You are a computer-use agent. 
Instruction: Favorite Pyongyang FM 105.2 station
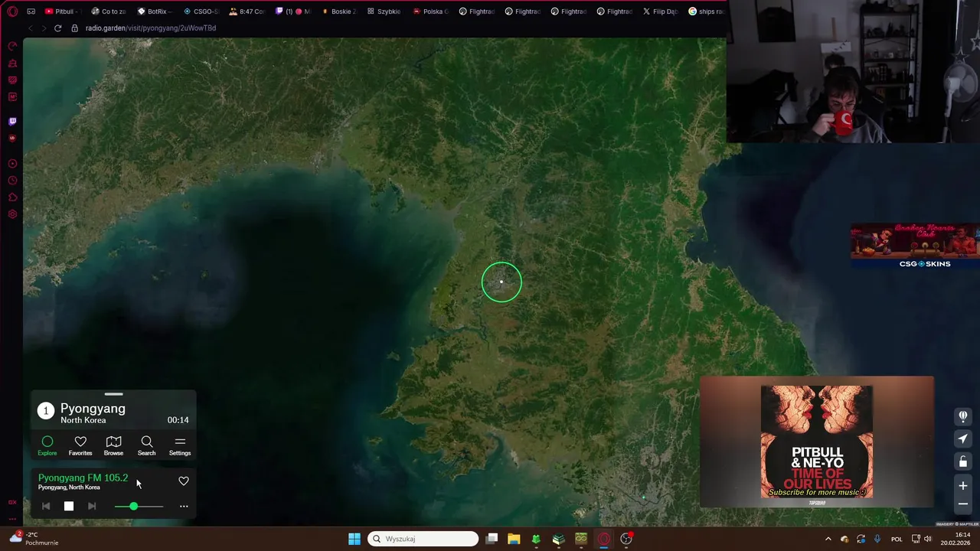184,481
